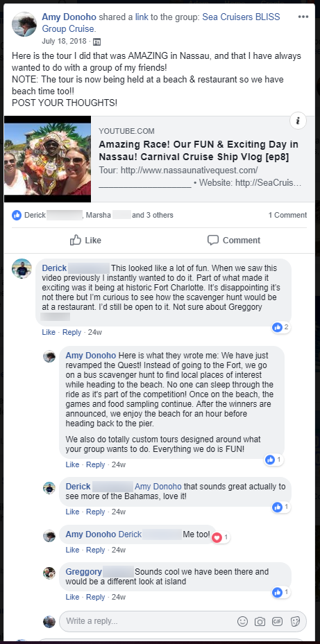Viewport: 320px width, 644px height.
Task: Open the post options three-dots menu
Action: tap(303, 17)
